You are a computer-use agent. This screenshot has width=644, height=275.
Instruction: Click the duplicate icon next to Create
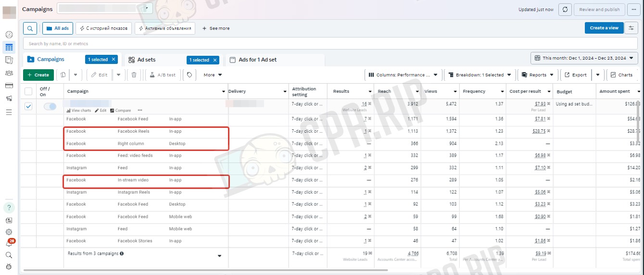pos(63,75)
